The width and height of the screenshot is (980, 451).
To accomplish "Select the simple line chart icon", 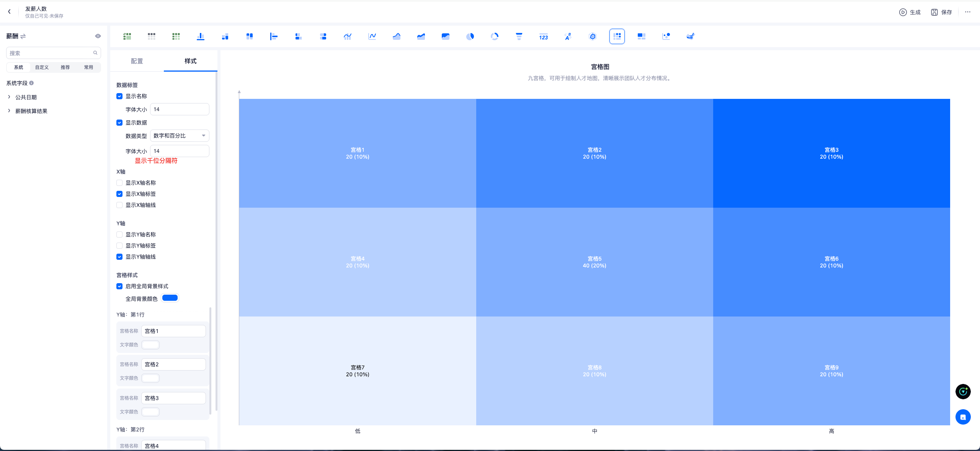I will (372, 36).
